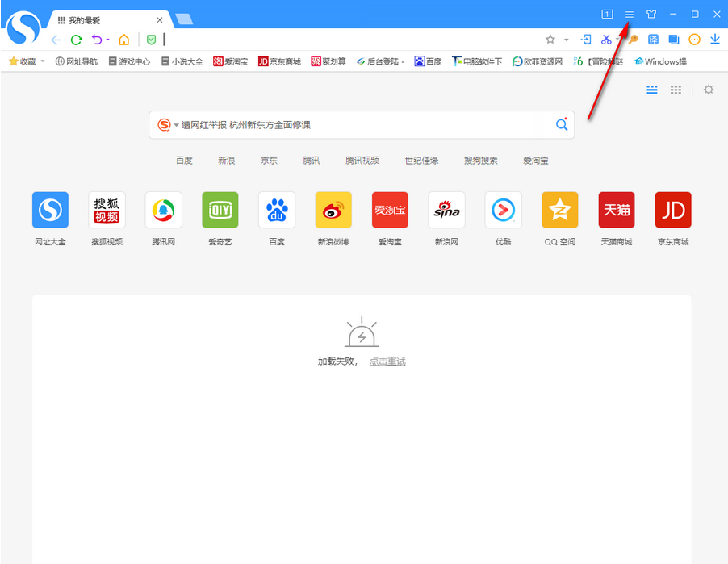Screen dimensions: 728x564
Task: Select 爱淘宝 search shortcut
Action: (536, 161)
